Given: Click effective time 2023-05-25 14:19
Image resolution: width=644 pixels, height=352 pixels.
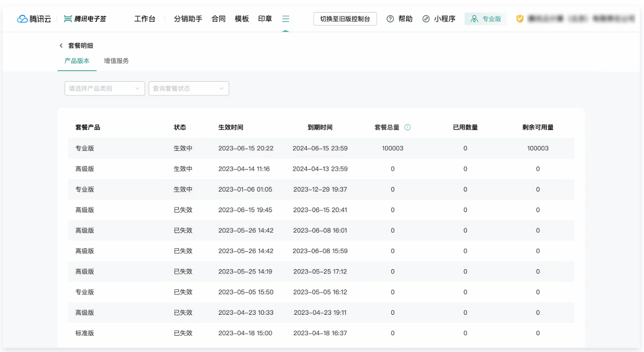Looking at the screenshot, I should pos(245,271).
